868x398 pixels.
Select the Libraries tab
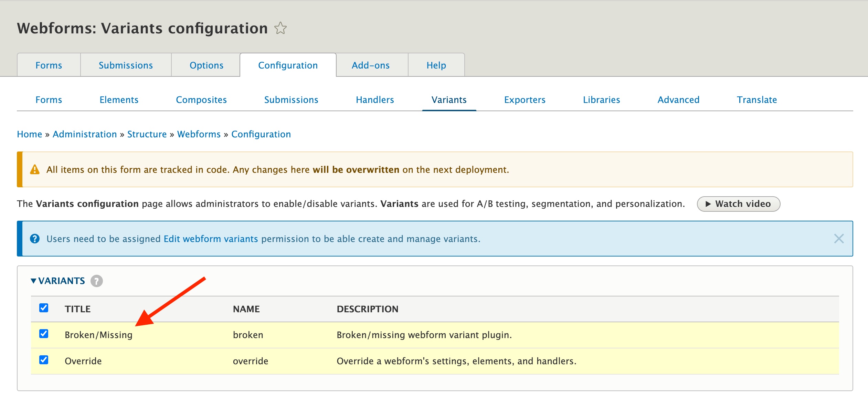(601, 100)
